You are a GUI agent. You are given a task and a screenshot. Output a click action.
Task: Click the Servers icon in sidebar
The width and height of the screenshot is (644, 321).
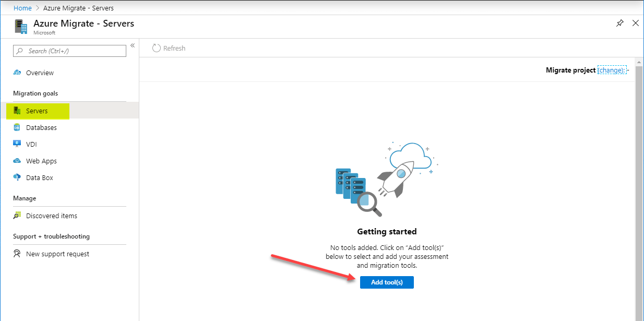click(x=17, y=111)
